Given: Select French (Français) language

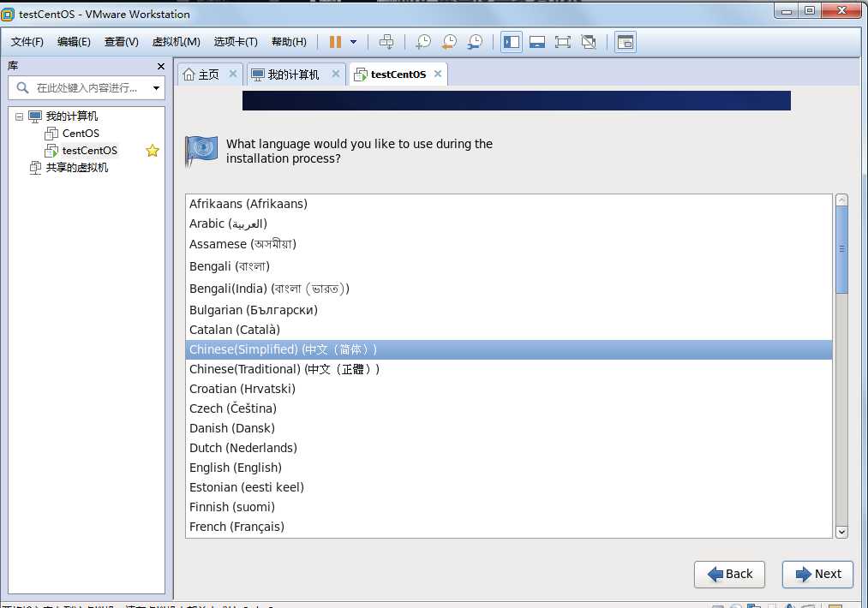Looking at the screenshot, I should point(509,527).
